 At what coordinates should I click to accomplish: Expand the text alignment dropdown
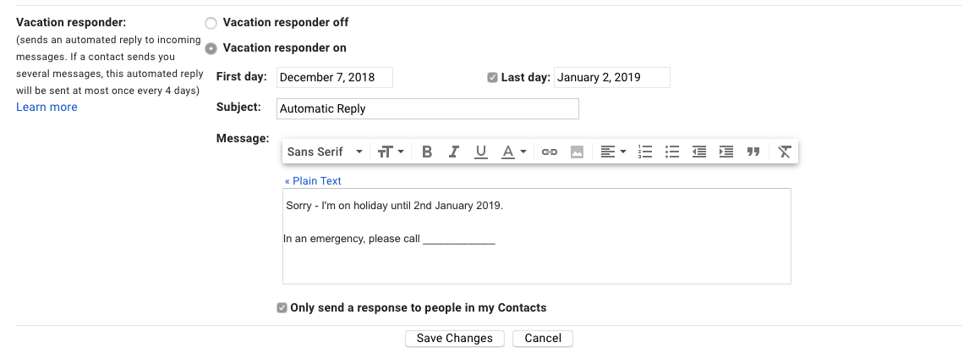[x=613, y=152]
